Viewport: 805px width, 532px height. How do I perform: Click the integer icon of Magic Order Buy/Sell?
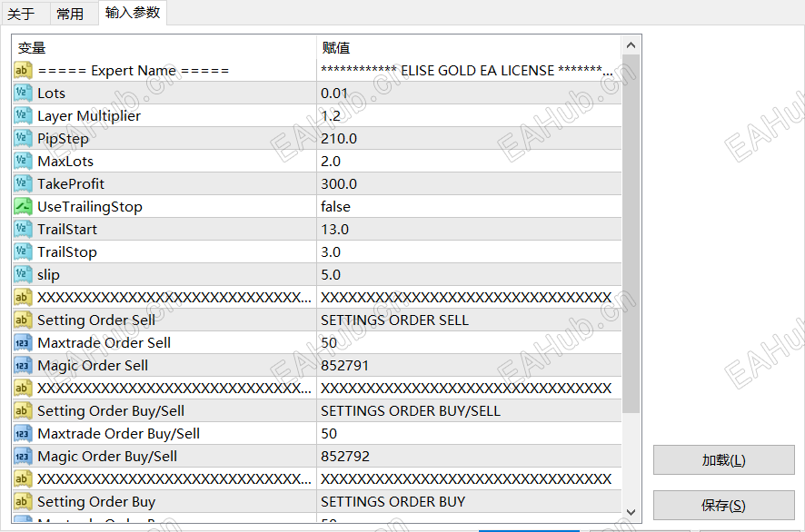point(23,456)
